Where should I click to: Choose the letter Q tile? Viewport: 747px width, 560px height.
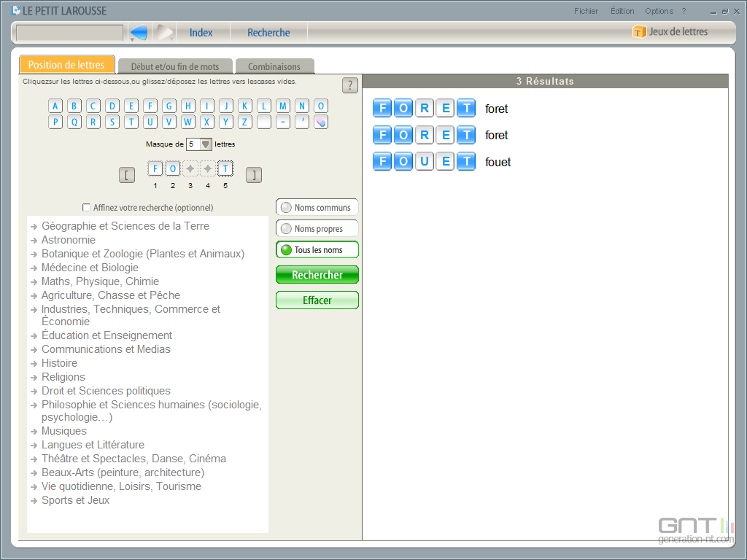click(x=74, y=122)
